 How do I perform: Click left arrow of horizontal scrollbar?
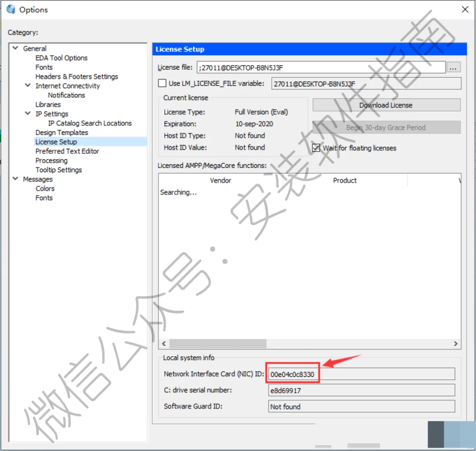164,343
